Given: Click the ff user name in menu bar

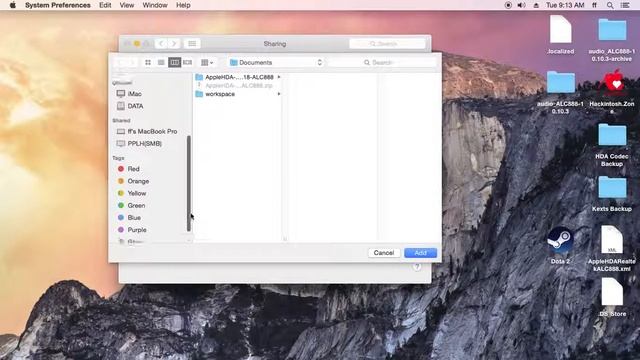Looking at the screenshot, I should click(x=595, y=5).
